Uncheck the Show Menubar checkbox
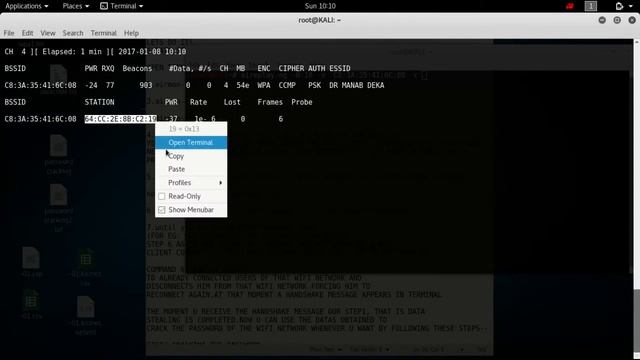Viewport: 640px width, 360px height. (x=162, y=210)
